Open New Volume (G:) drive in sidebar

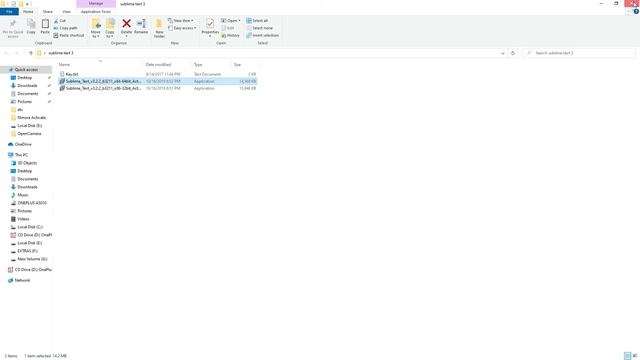coord(29,259)
